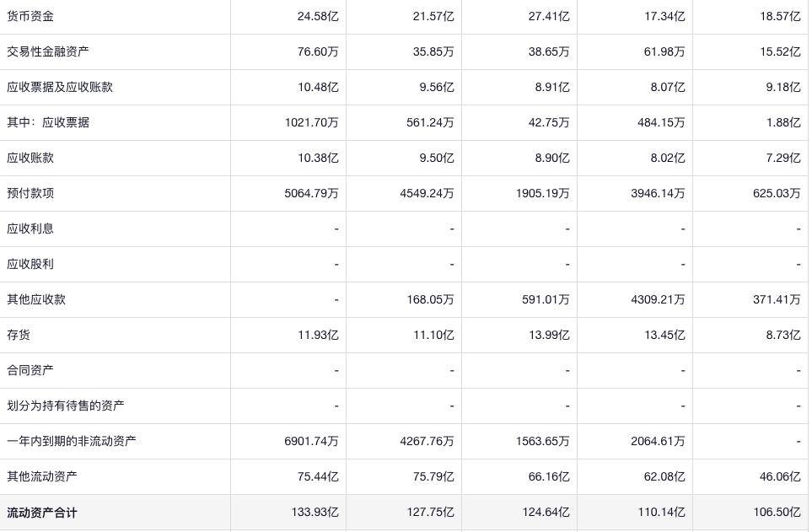The height and width of the screenshot is (532, 812).
Task: Click the 存货 row label
Action: point(19,335)
